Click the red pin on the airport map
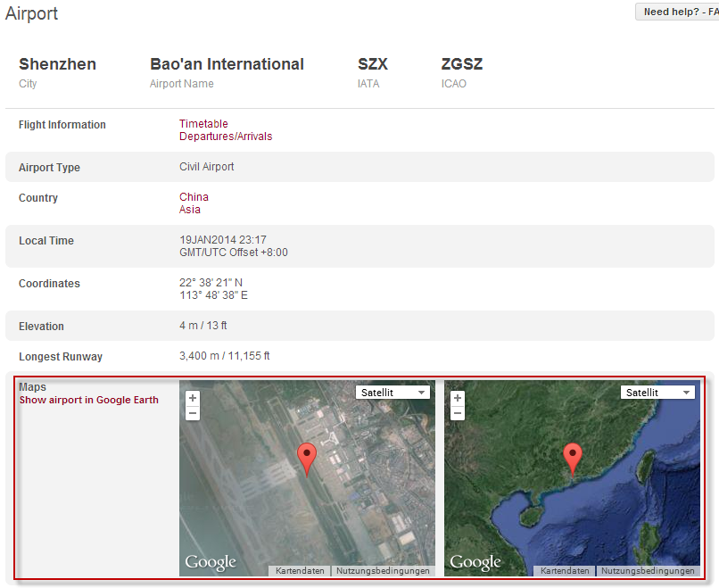719x588 pixels. point(307,457)
